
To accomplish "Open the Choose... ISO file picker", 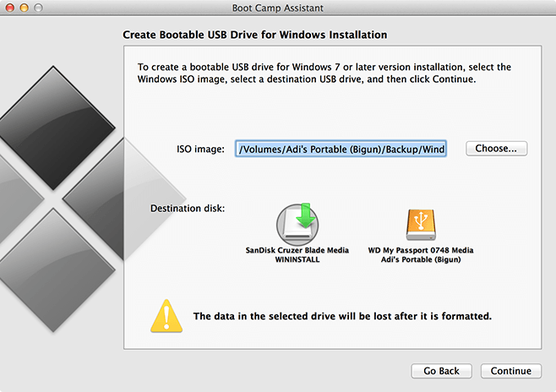I will click(496, 149).
